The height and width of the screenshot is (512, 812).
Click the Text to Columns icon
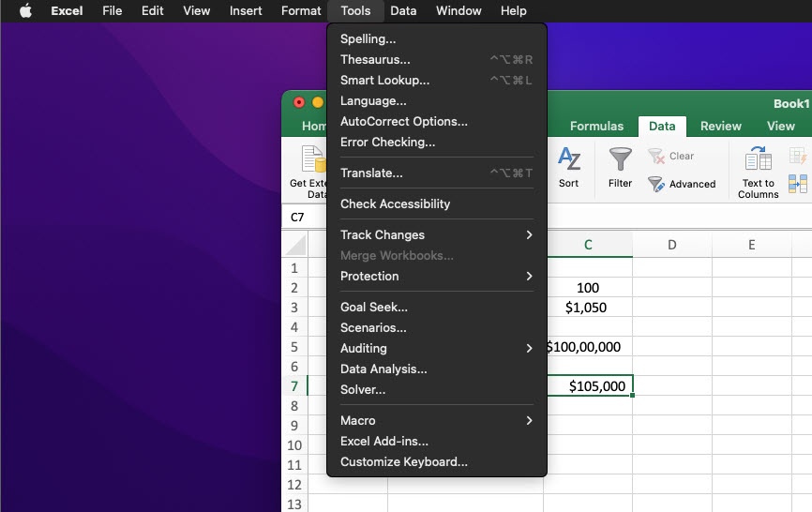click(x=759, y=158)
